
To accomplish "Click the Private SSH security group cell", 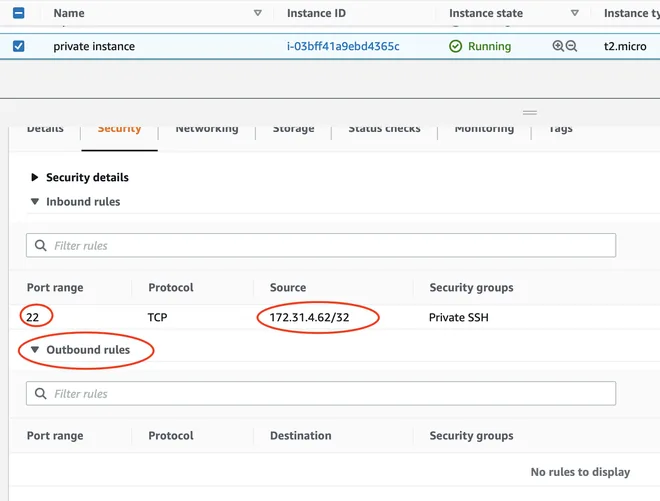I will coord(458,317).
